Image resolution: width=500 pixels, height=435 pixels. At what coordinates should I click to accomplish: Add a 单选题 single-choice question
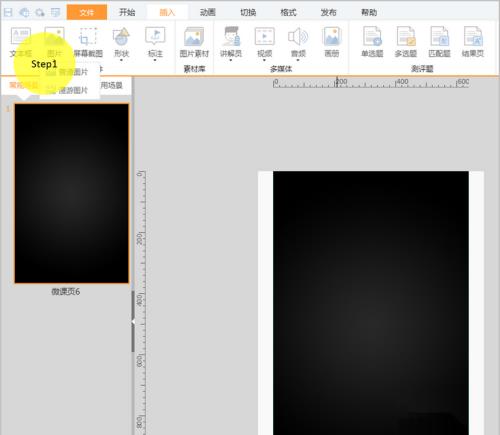point(372,37)
